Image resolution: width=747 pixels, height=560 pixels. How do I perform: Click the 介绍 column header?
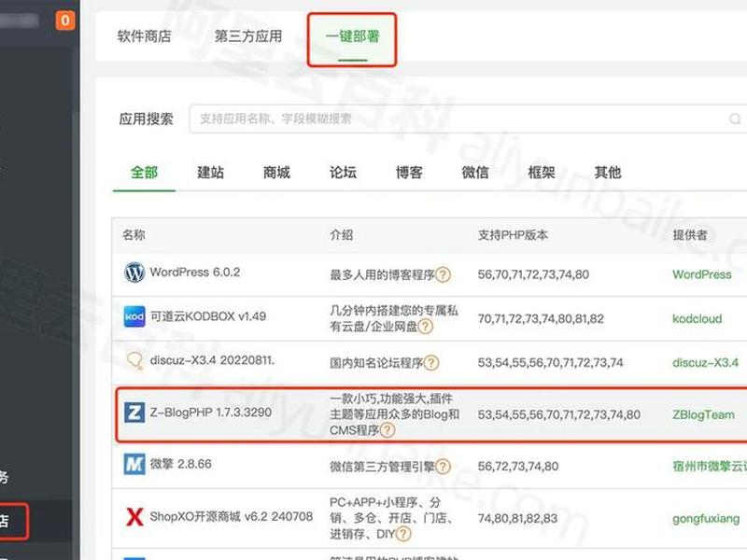pyautogui.click(x=342, y=235)
